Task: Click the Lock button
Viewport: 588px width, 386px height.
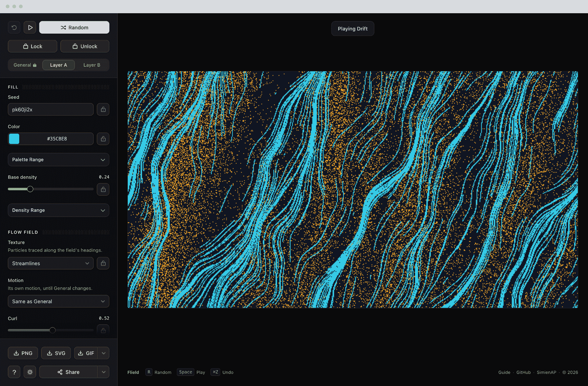Action: pos(32,46)
